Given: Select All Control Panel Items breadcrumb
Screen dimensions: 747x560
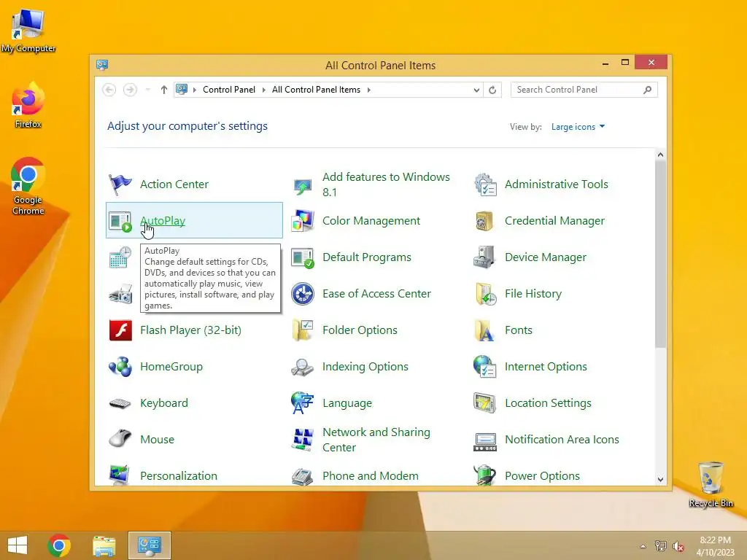Looking at the screenshot, I should [x=317, y=90].
